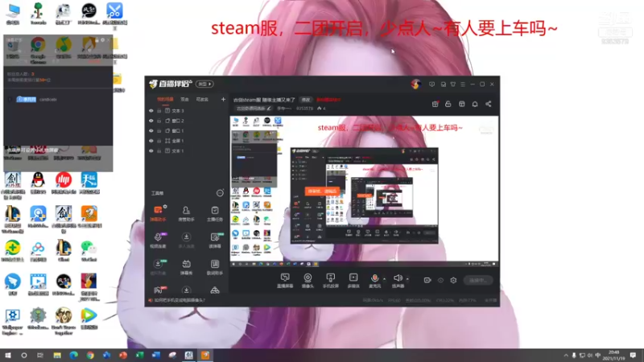Image resolution: width=644 pixels, height=362 pixels.
Task: Click the stream title edit button
Action: click(x=306, y=100)
